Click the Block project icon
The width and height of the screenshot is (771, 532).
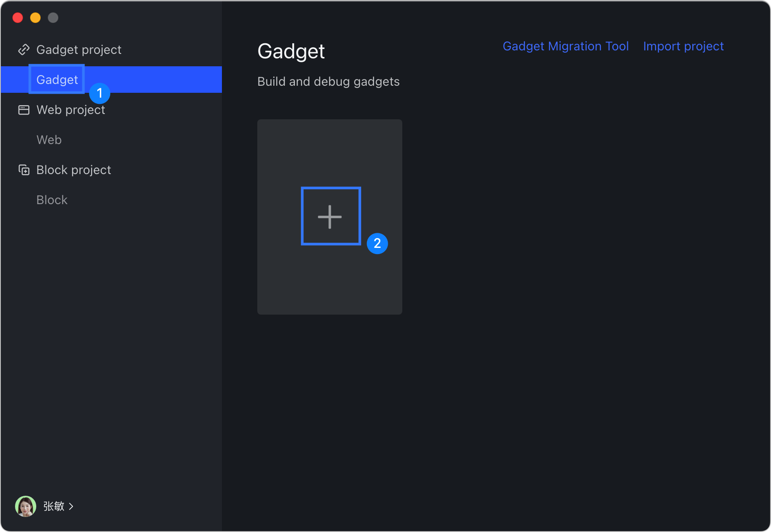[x=24, y=170]
